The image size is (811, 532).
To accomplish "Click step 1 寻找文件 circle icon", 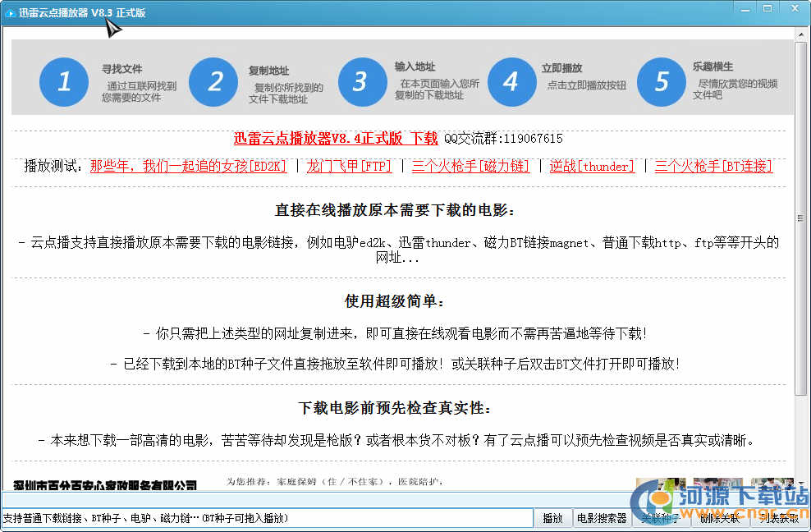I will pyautogui.click(x=64, y=82).
